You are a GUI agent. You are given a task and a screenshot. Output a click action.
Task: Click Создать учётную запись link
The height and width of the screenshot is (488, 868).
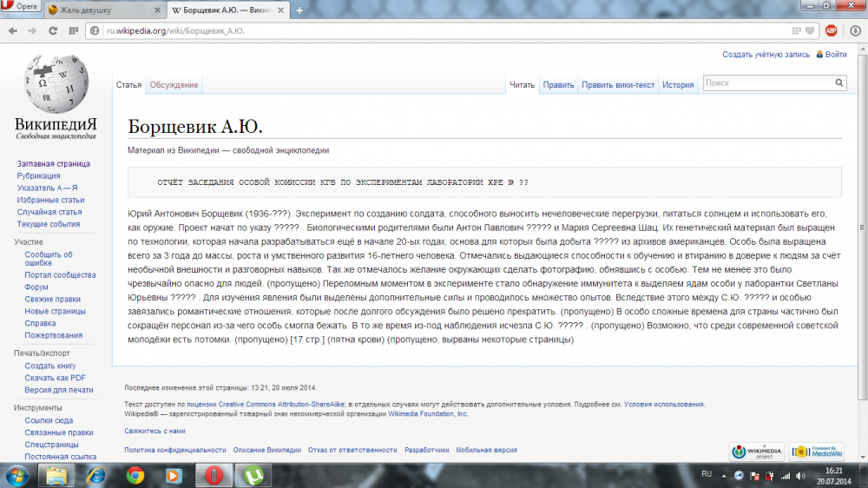[765, 55]
